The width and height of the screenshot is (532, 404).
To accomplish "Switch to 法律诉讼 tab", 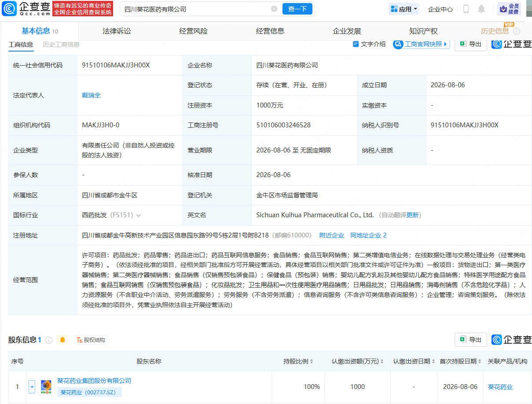I will tap(117, 31).
